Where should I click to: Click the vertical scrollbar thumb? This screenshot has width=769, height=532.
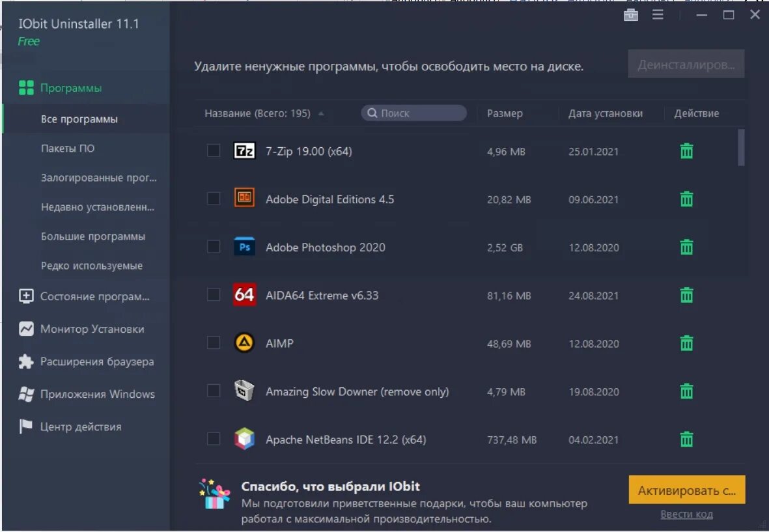pos(741,147)
